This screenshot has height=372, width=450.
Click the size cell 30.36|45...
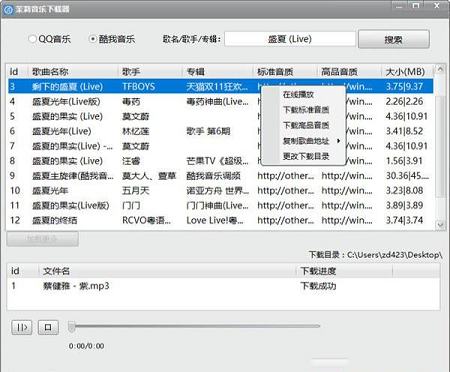click(407, 176)
